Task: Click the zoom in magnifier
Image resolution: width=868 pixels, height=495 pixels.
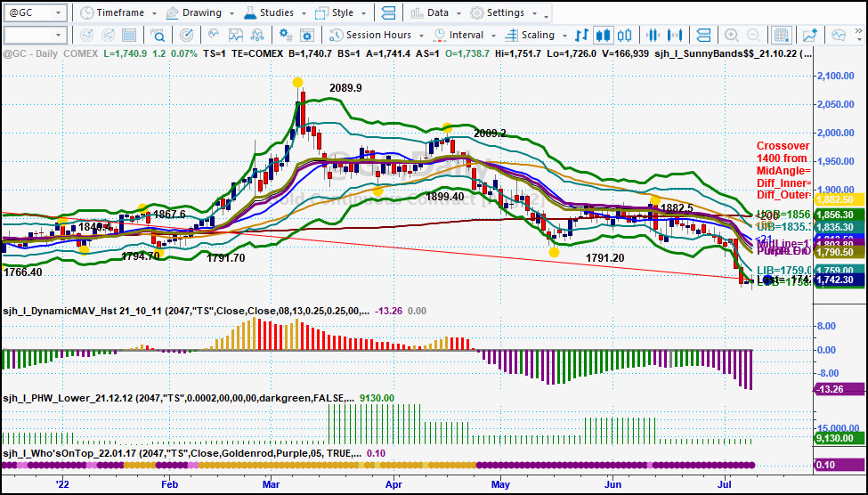Action: (731, 36)
